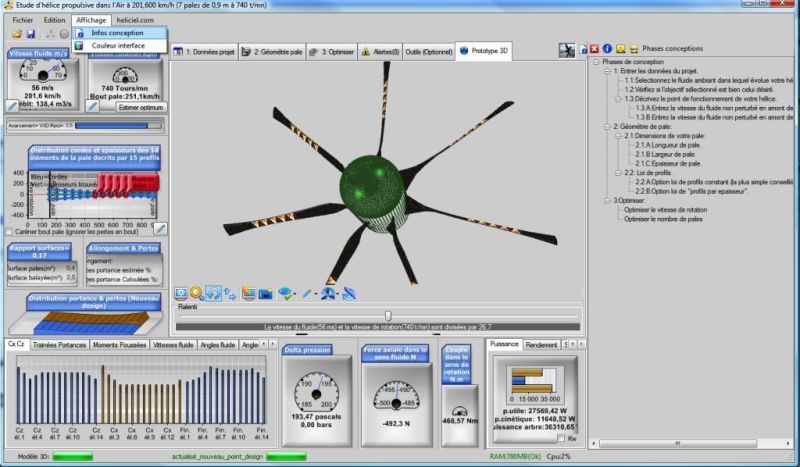Click the round grey disc toolbar icon
This screenshot has width=800, height=467.
(x=64, y=34)
